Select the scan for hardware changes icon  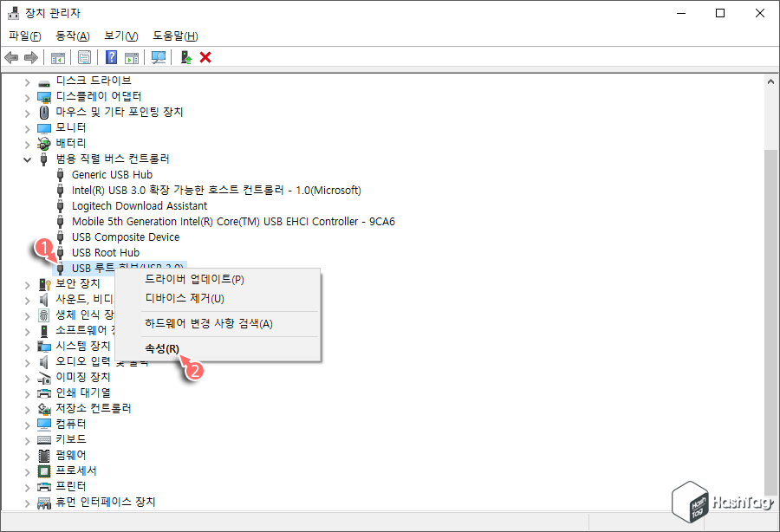coord(159,57)
